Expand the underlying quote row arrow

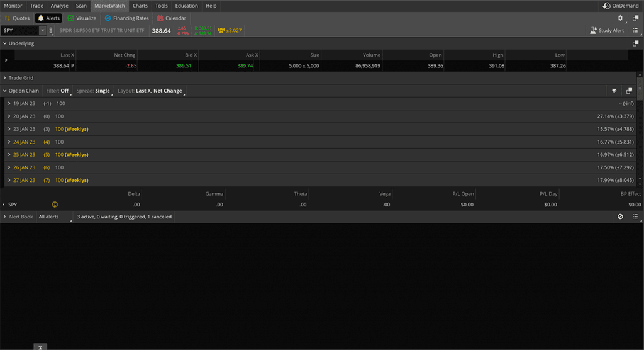coord(6,60)
